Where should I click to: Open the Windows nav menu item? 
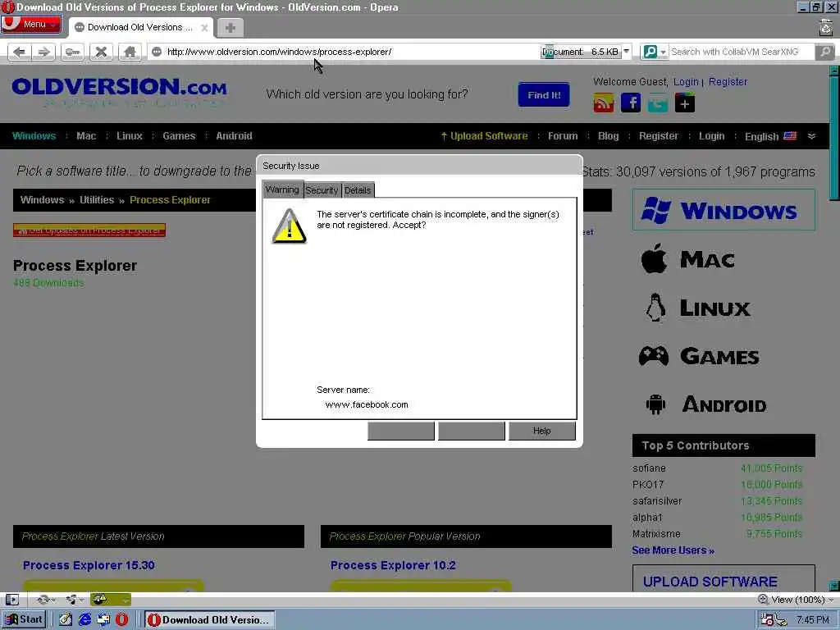click(34, 136)
